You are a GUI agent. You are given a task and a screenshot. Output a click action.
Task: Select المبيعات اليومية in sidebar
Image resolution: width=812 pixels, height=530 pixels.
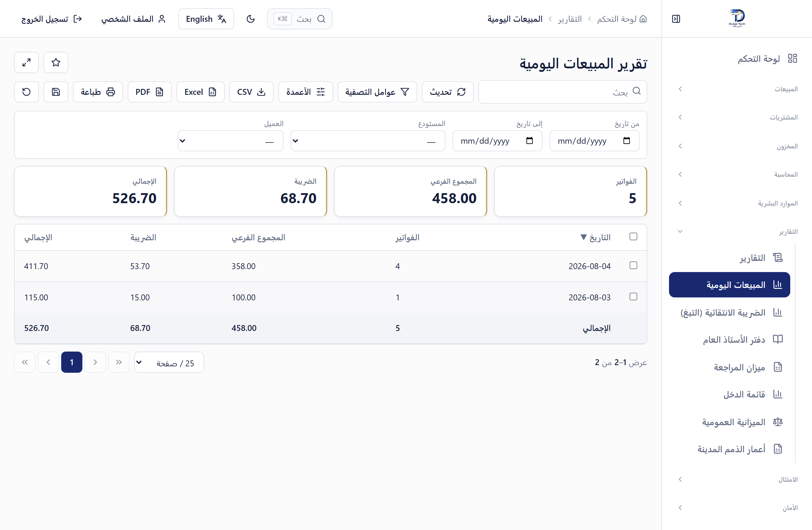729,285
